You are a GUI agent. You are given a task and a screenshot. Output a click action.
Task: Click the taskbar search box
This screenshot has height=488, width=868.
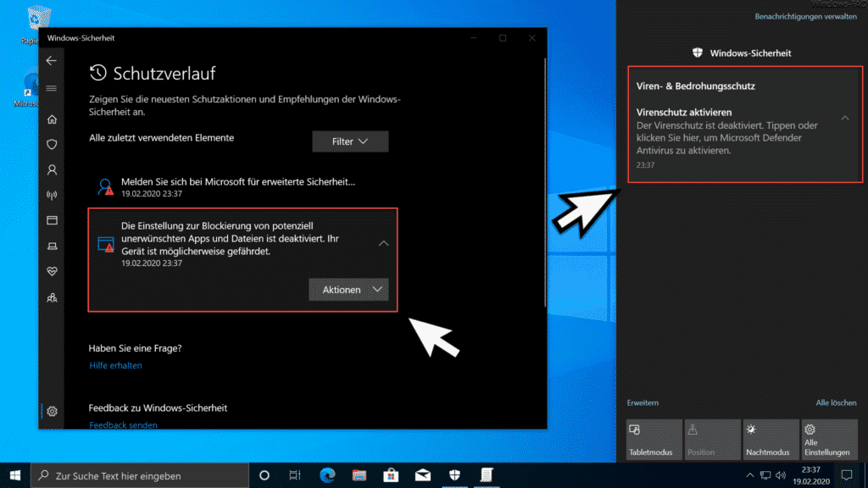click(x=140, y=475)
